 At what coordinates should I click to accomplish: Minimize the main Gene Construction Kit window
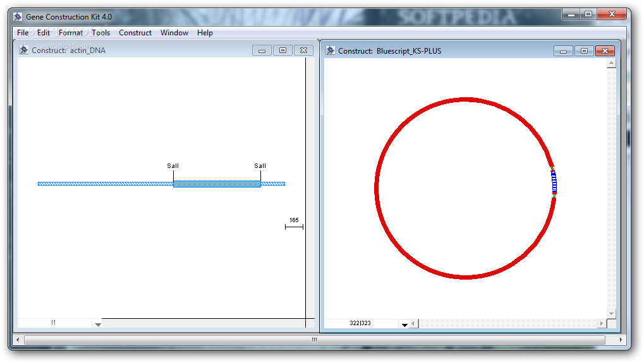point(571,15)
